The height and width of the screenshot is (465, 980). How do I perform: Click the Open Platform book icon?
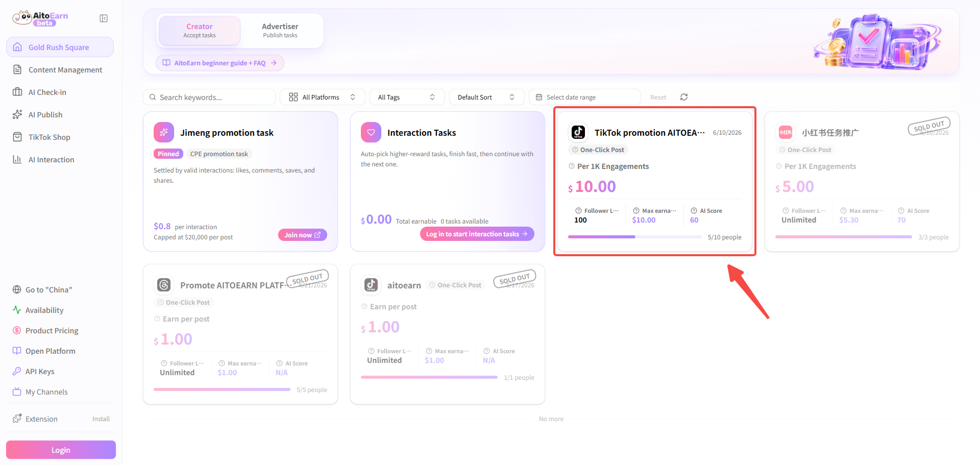point(17,351)
